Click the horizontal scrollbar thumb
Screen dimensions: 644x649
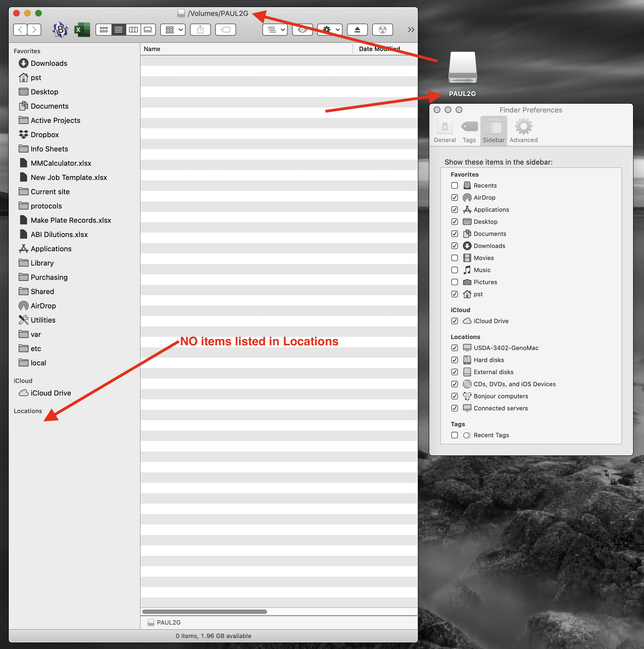tap(204, 611)
